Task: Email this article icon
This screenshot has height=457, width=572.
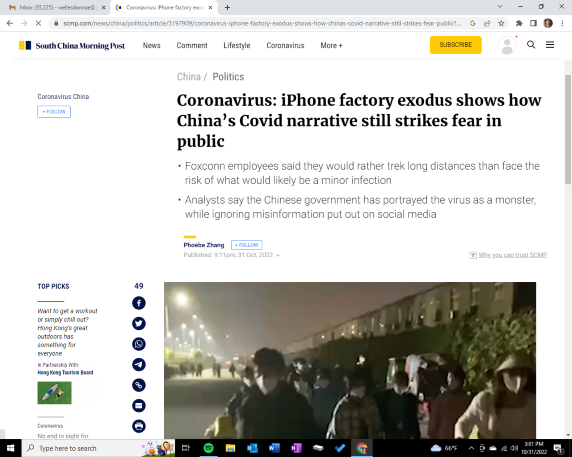Action: pyautogui.click(x=139, y=406)
